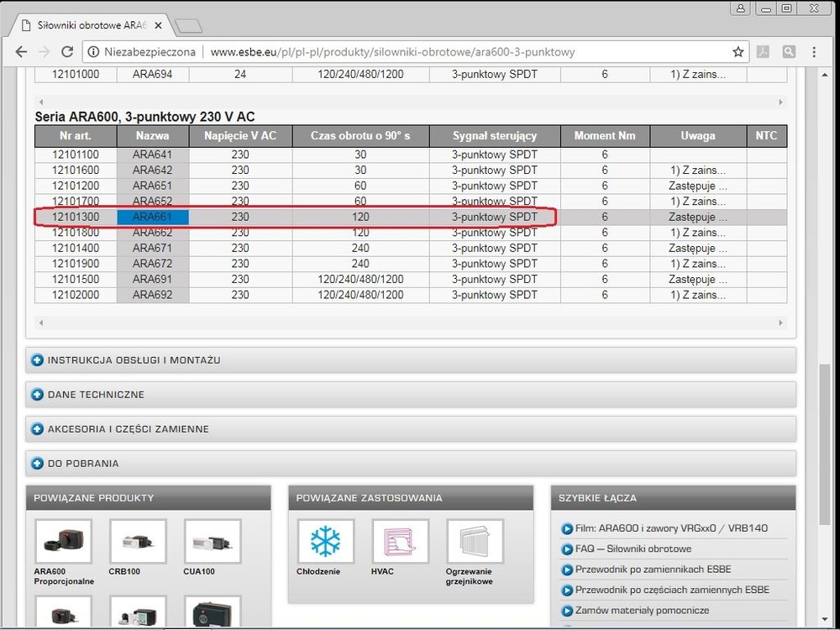Switch to the Siłowniki obrotowe ARA6 tab
The width and height of the screenshot is (840, 630).
88,26
